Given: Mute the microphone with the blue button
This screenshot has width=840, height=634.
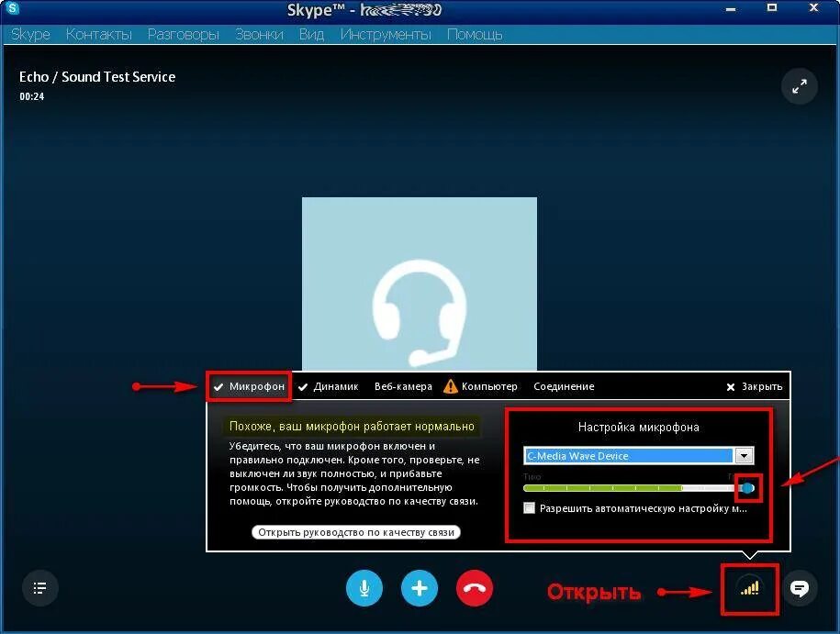Looking at the screenshot, I should pos(364,588).
